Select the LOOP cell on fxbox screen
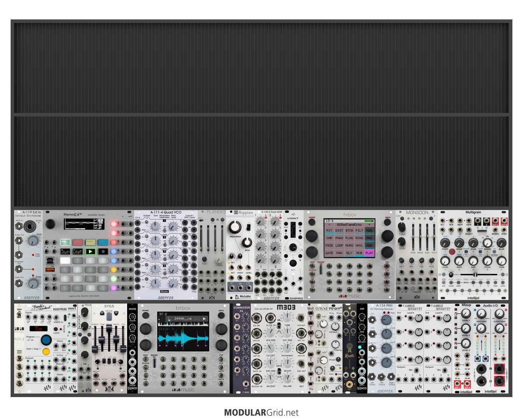Image resolution: width=523 pixels, height=420 pixels. tap(339, 245)
